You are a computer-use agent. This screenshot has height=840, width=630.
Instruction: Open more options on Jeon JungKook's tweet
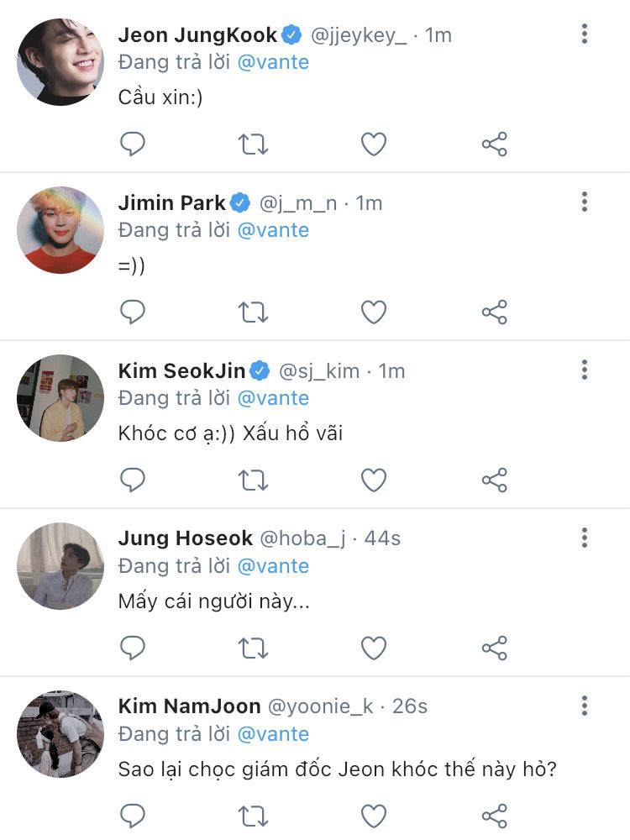tap(585, 34)
